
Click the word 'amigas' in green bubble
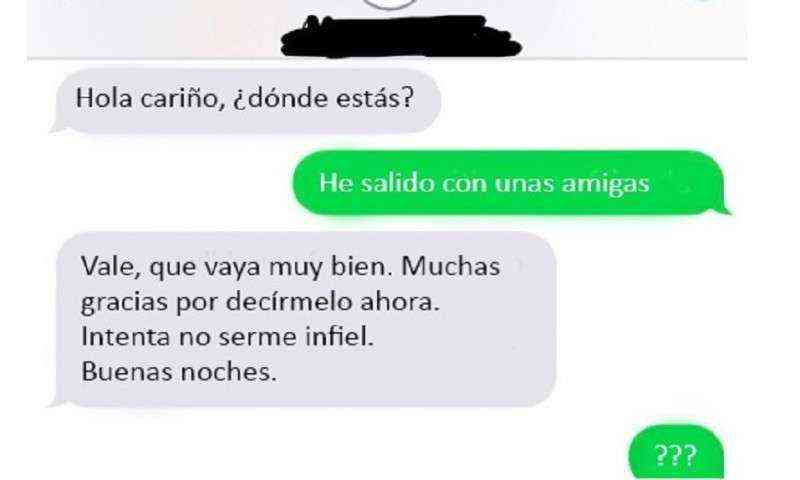click(606, 184)
